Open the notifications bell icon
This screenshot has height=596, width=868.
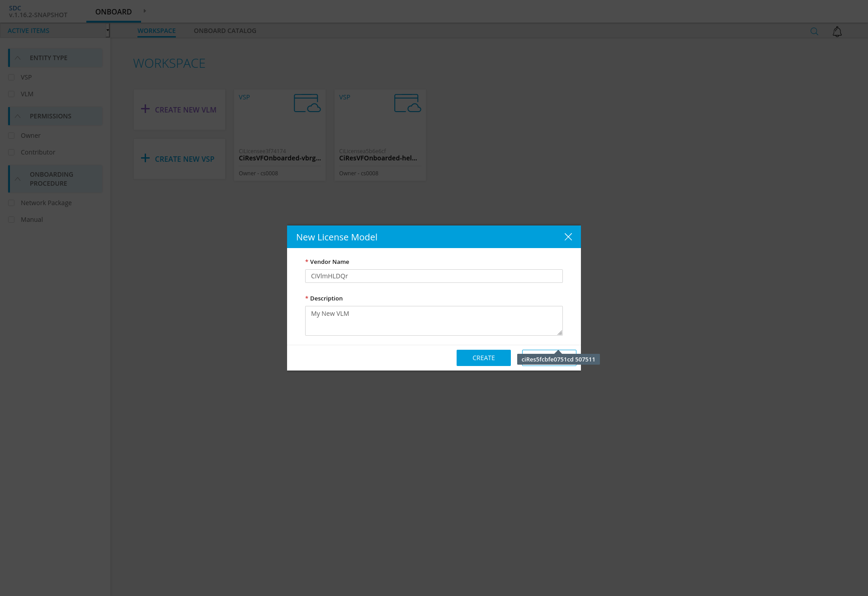837,32
